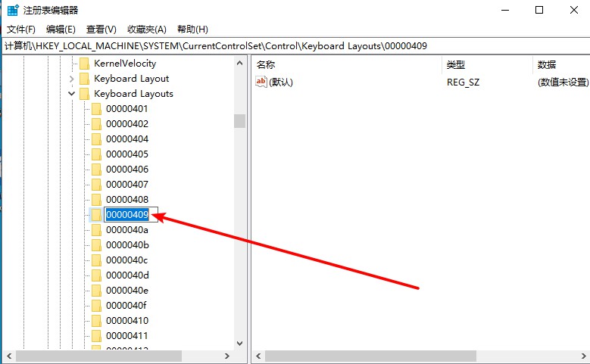
Task: Click tree pane vertical scrollbar thumb
Action: [x=239, y=121]
